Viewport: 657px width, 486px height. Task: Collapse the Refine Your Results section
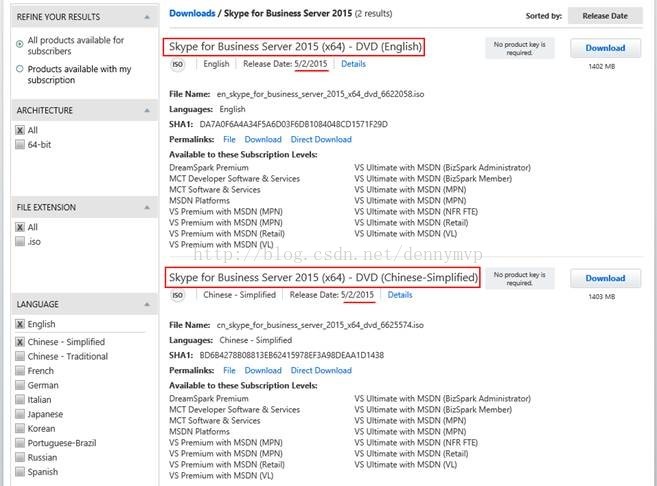click(147, 17)
